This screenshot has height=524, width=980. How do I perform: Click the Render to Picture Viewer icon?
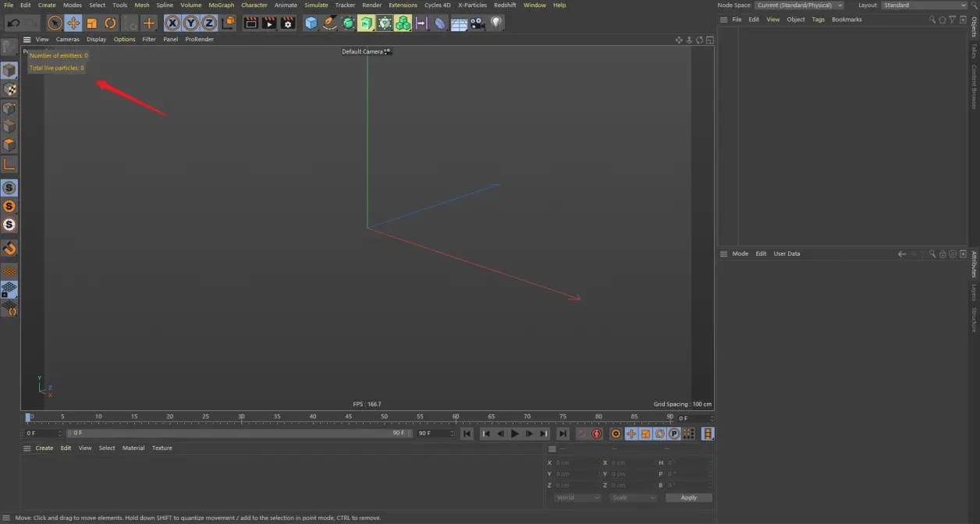268,23
